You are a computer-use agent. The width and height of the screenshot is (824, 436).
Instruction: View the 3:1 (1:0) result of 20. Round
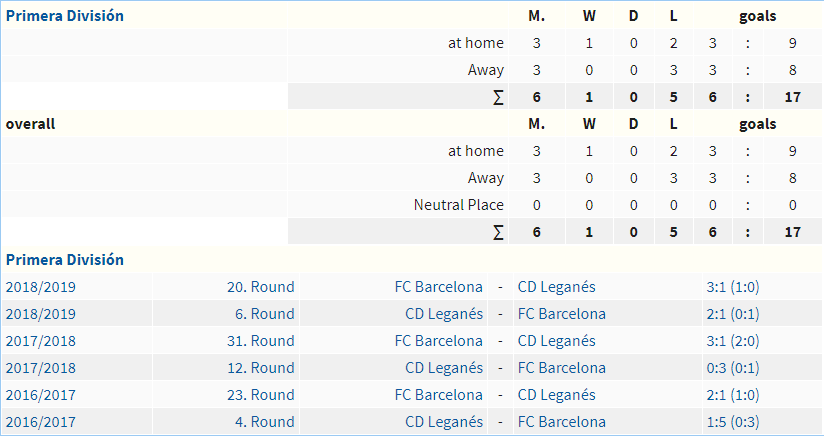(733, 287)
